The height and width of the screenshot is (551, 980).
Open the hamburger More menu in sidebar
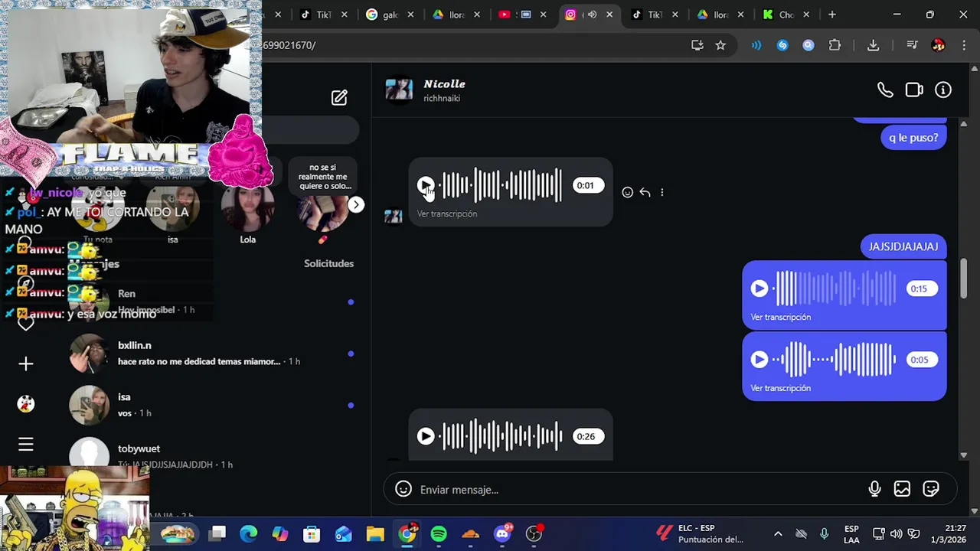26,445
